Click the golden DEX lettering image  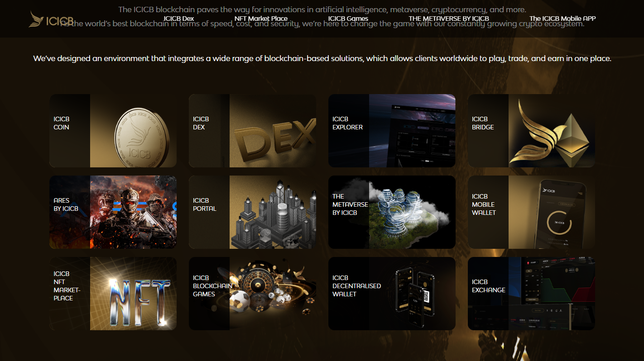point(273,131)
